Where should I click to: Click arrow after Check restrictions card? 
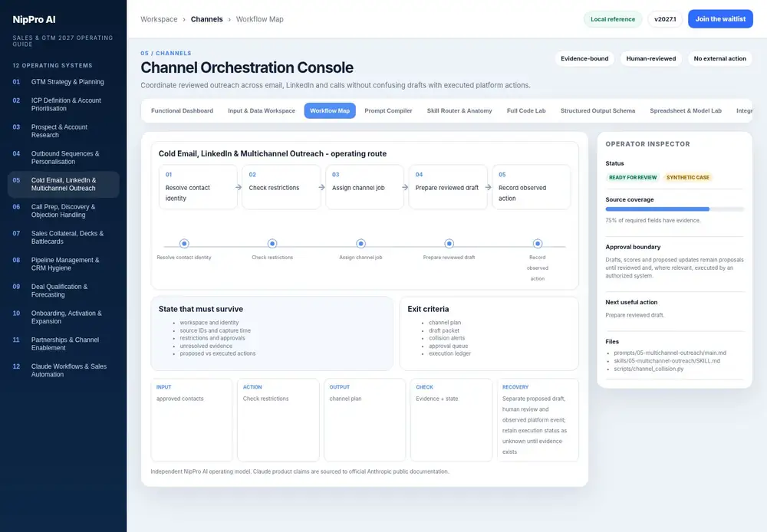coord(322,187)
